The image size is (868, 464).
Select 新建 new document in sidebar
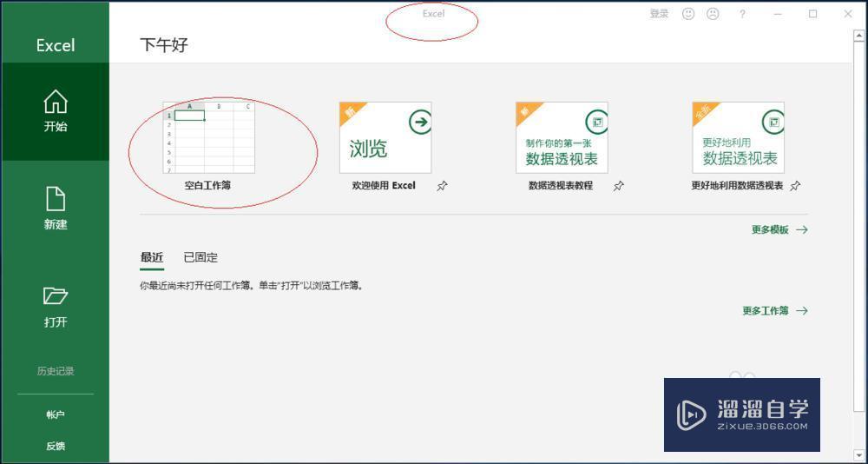(x=56, y=209)
